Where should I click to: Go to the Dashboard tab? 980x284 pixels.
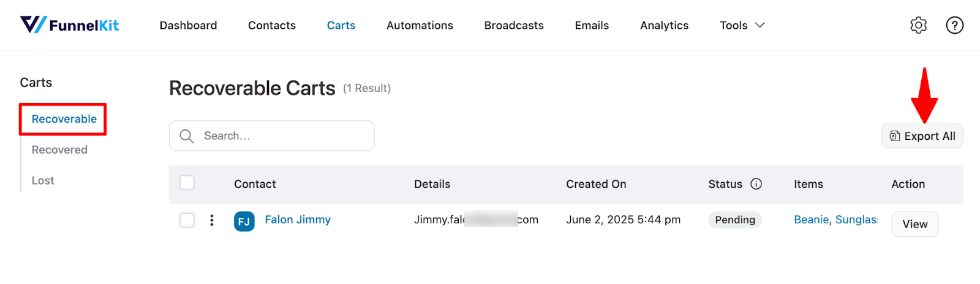188,25
